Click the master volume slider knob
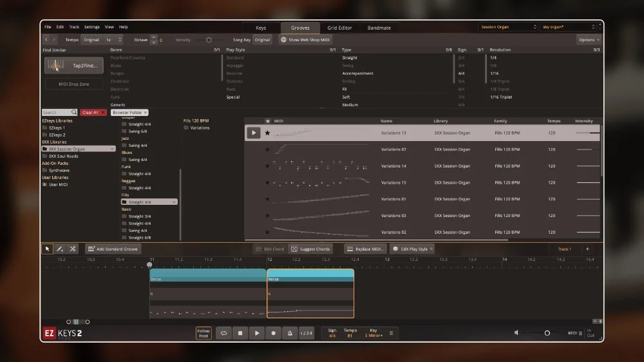Image resolution: width=644 pixels, height=362 pixels. tap(547, 333)
